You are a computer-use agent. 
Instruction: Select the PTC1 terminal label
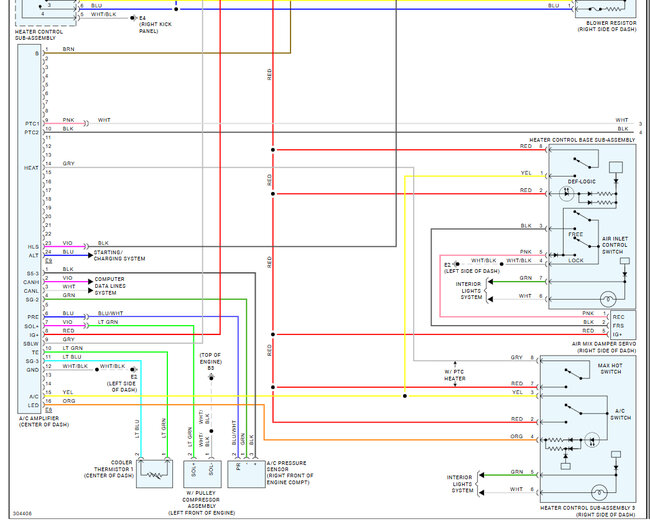[x=32, y=124]
